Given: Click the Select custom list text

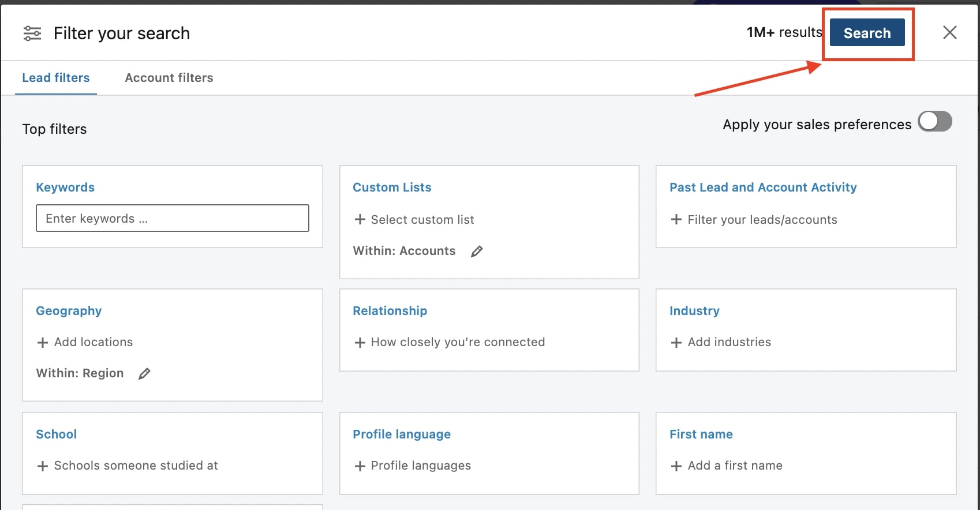Looking at the screenshot, I should click(422, 220).
